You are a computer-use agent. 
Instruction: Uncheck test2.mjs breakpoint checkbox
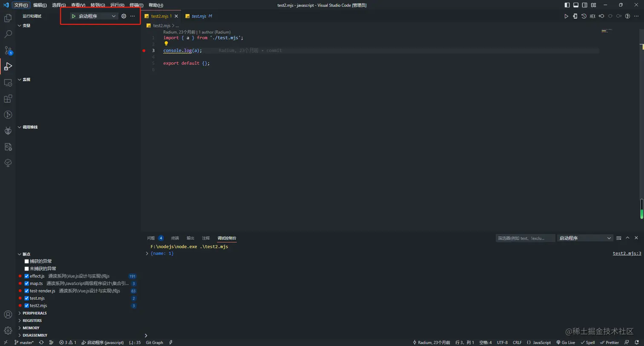coord(26,306)
